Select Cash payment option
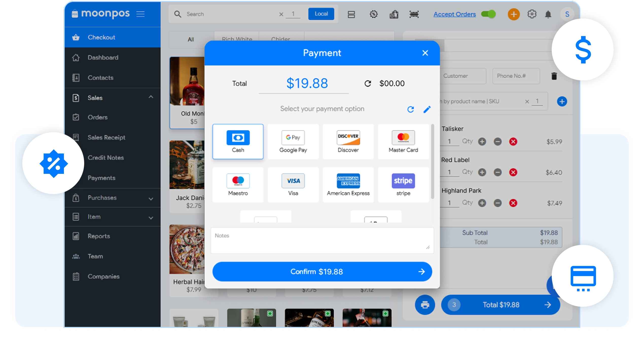This screenshot has height=340, width=644. (238, 142)
